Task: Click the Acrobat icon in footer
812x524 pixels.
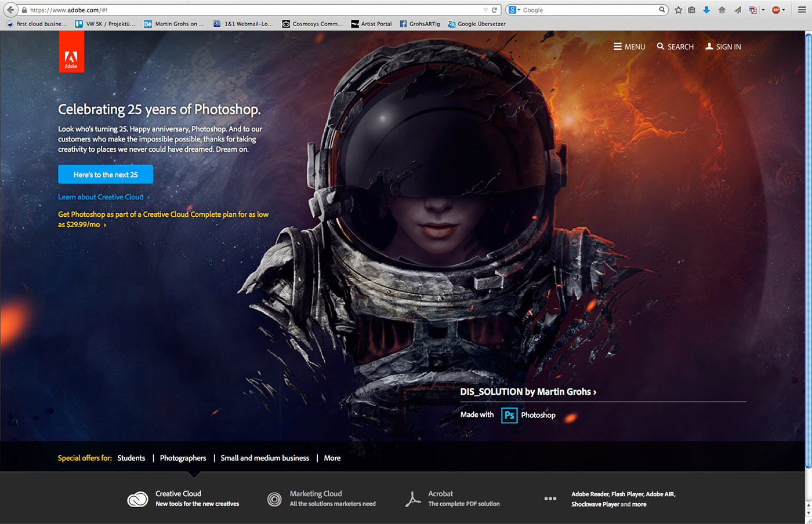Action: pyautogui.click(x=413, y=499)
